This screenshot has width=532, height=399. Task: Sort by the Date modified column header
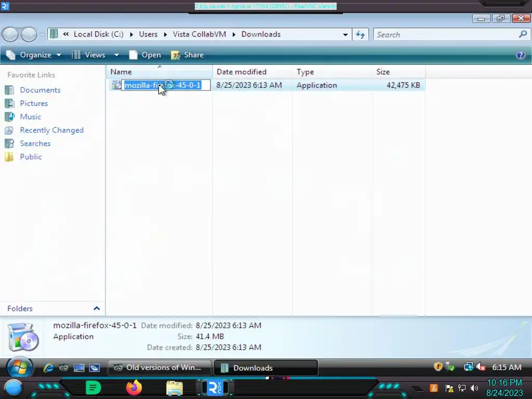[x=252, y=72]
